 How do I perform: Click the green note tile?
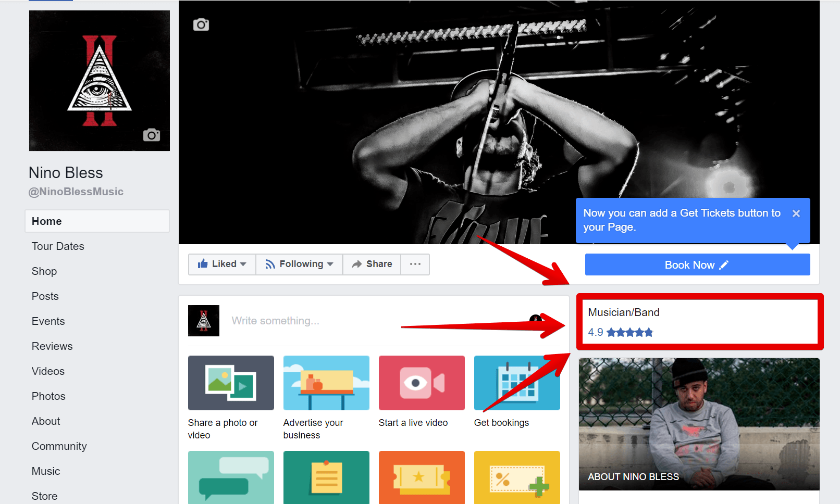pyautogui.click(x=326, y=477)
